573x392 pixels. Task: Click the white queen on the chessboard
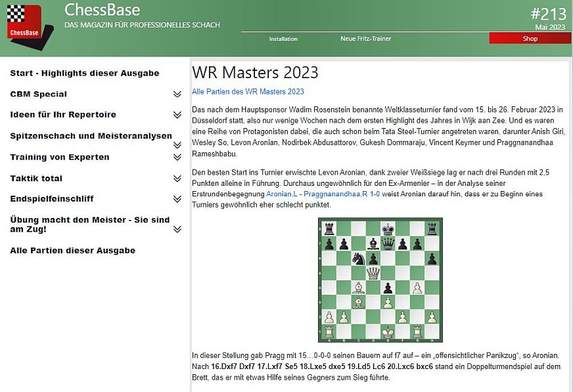pyautogui.click(x=373, y=273)
